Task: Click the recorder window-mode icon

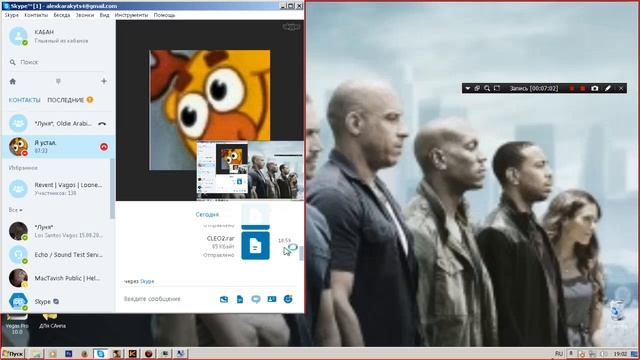Action: pyautogui.click(x=477, y=88)
